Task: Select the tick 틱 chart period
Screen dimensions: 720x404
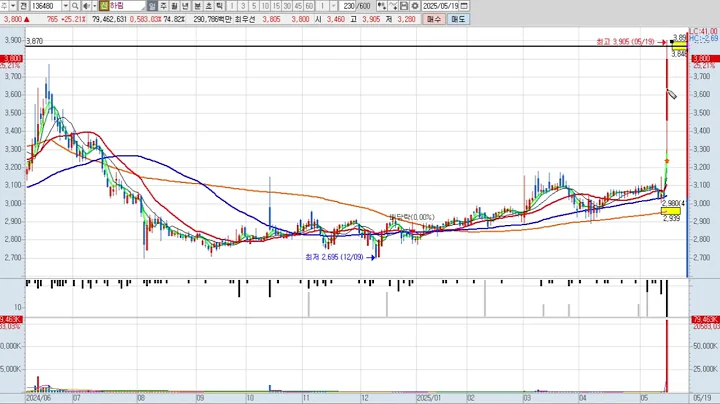Action: [219, 6]
